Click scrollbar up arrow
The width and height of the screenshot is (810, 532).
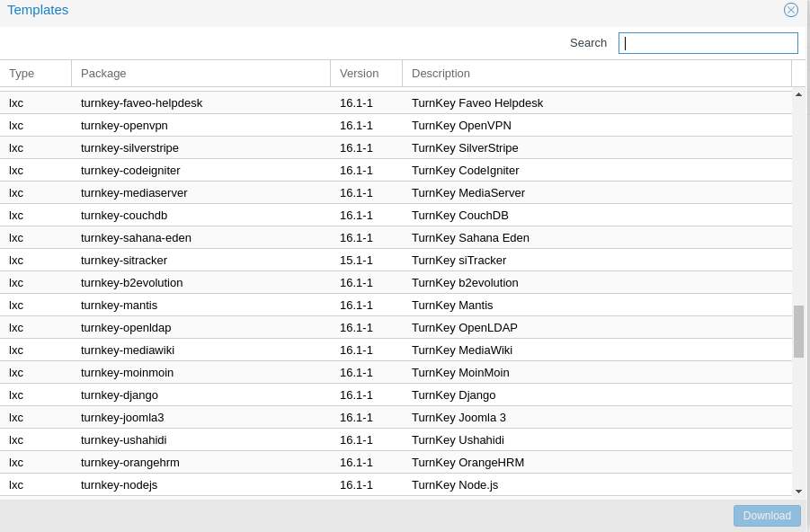[798, 94]
